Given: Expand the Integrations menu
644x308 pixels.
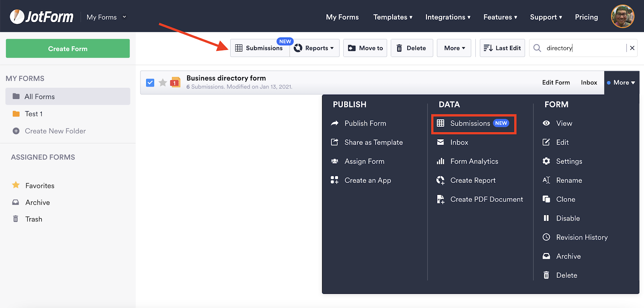Looking at the screenshot, I should [x=448, y=17].
